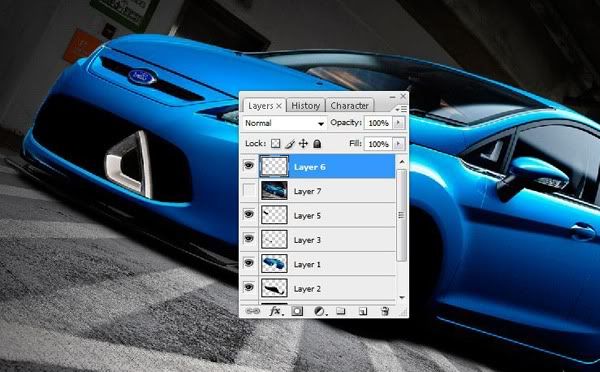
Task: Select the Layer 5 thumbnail
Action: point(274,215)
